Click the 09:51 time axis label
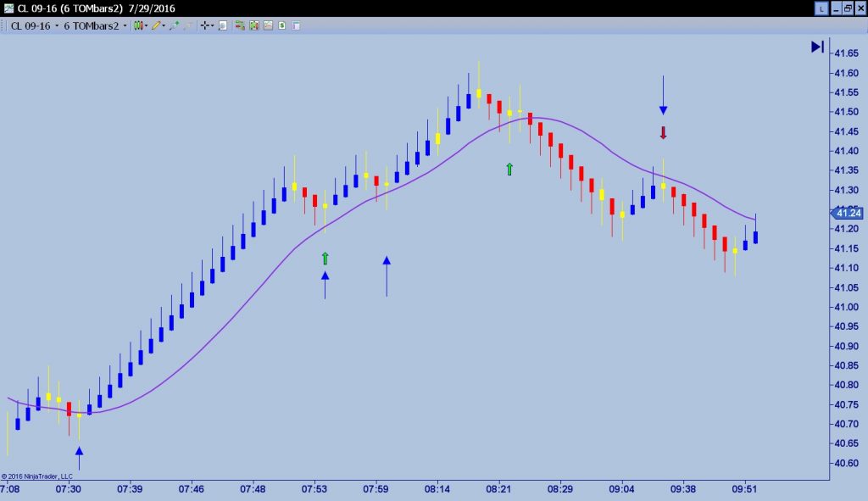Screen dimensions: 868x501 pyautogui.click(x=744, y=489)
